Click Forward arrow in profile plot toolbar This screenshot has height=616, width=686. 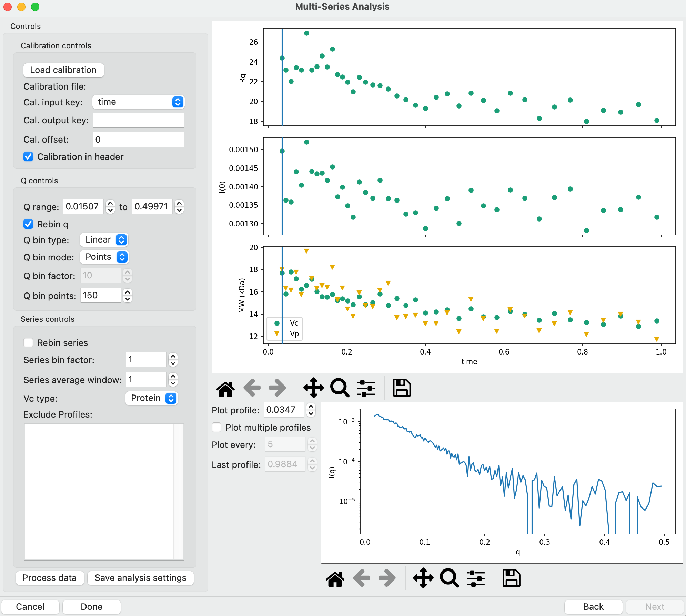387,578
